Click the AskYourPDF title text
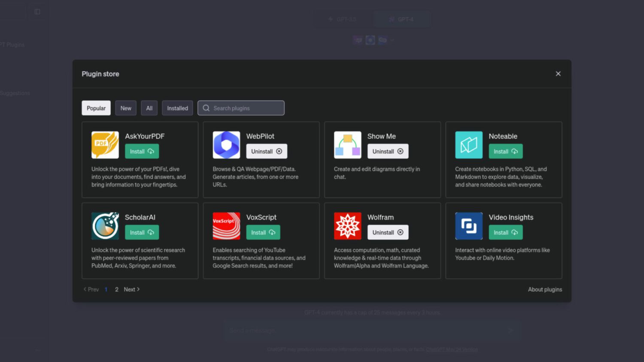644x362 pixels. tap(145, 136)
